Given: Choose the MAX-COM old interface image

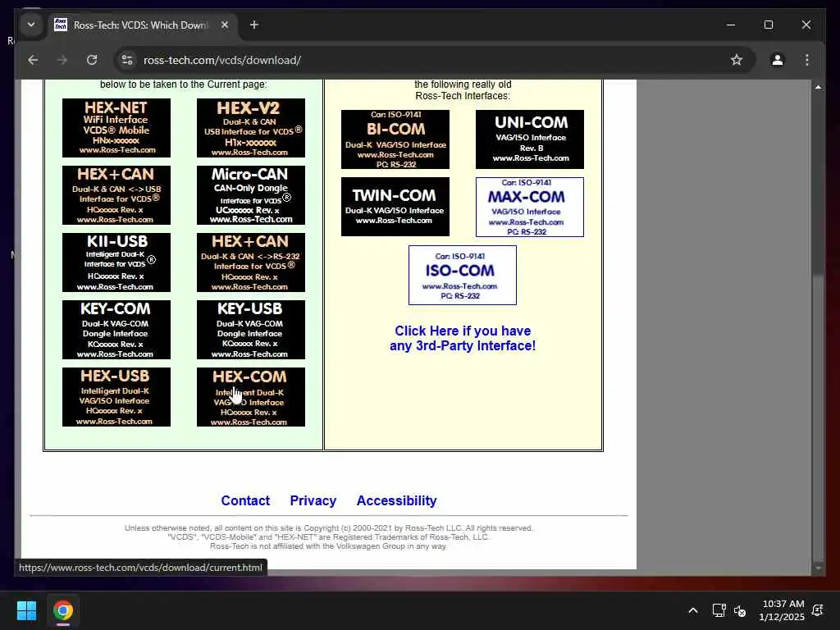Looking at the screenshot, I should pos(530,207).
